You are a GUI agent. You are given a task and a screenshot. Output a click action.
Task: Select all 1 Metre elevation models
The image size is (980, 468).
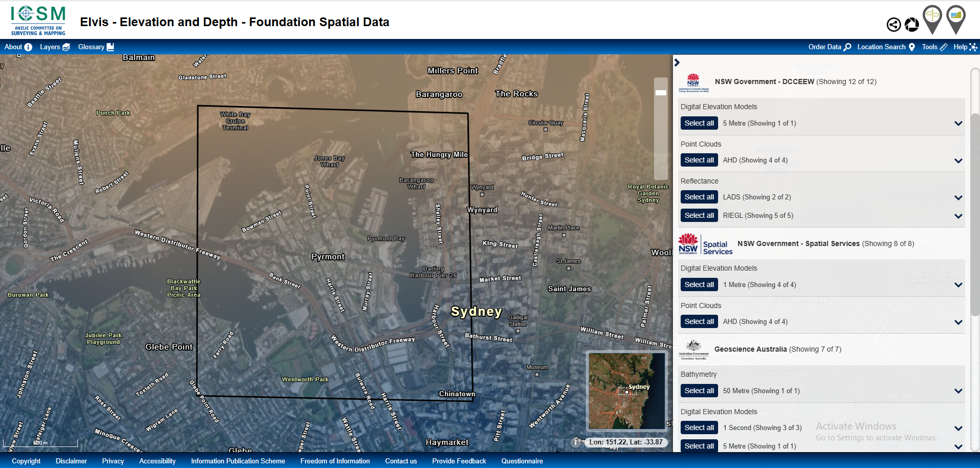699,284
